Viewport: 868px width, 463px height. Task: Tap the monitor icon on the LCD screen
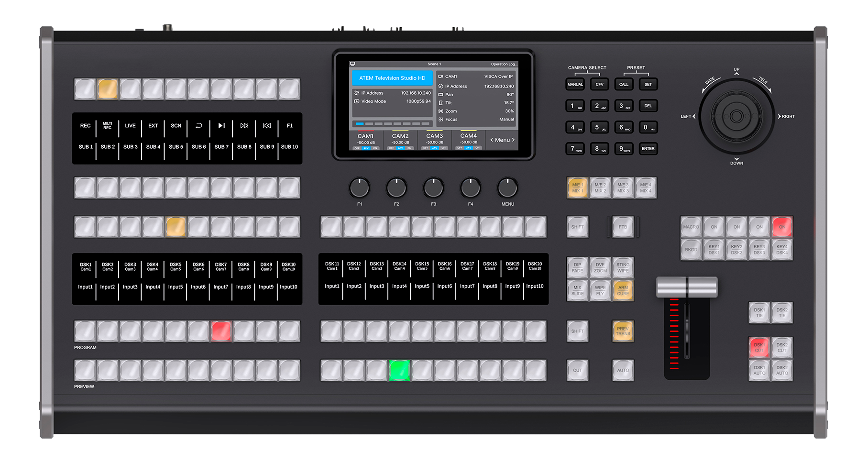point(352,64)
